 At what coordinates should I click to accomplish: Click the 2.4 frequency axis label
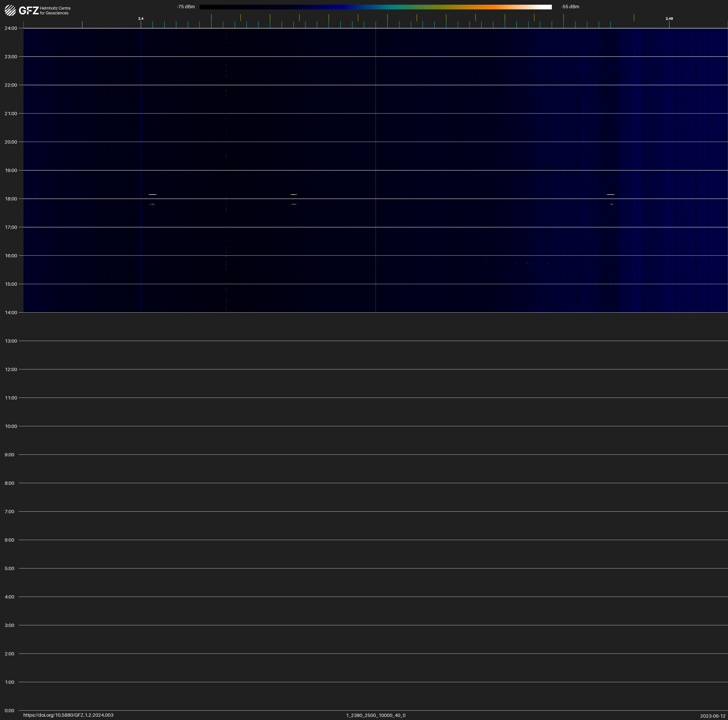(140, 19)
